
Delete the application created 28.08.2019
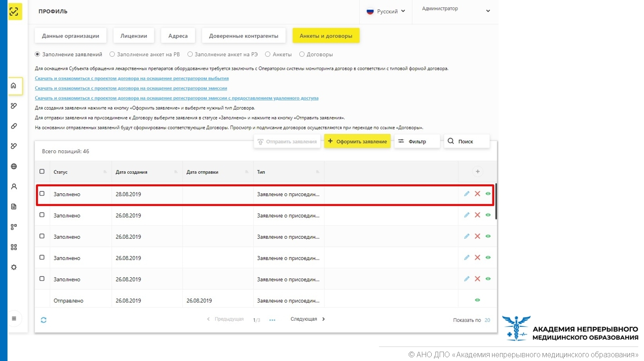click(478, 194)
